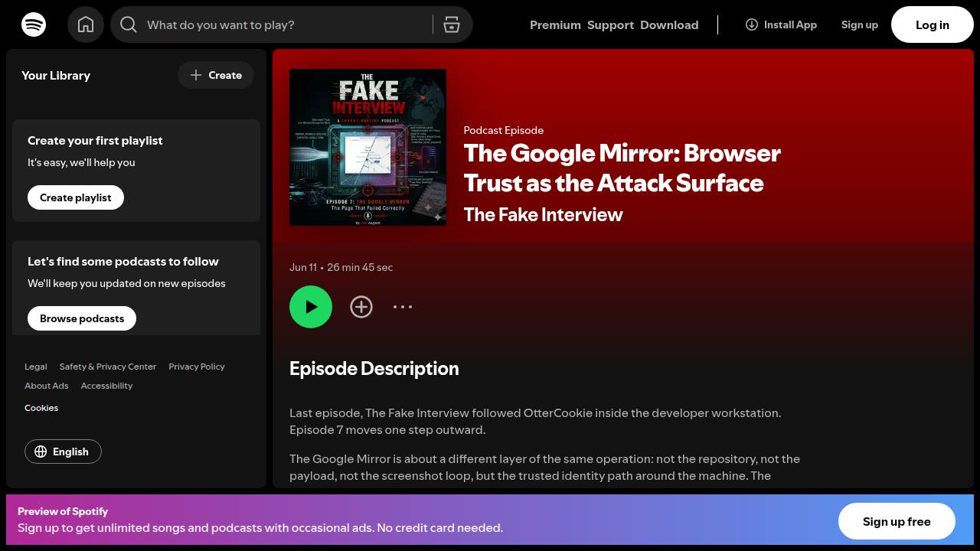Click '26 min 45 sec' duration text

pos(360,267)
